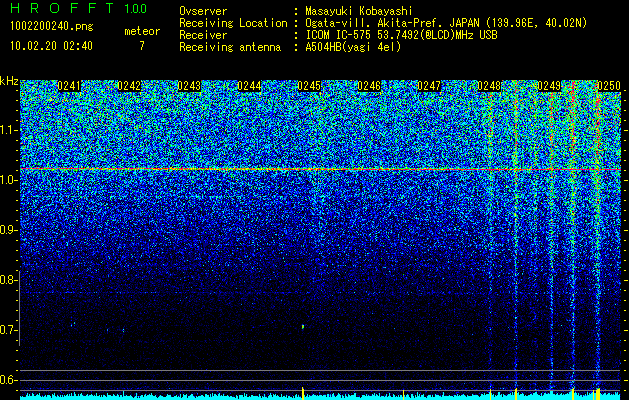Click observer name Masayuki Kobayashi
Screen dimensions: 629x400
(359, 12)
